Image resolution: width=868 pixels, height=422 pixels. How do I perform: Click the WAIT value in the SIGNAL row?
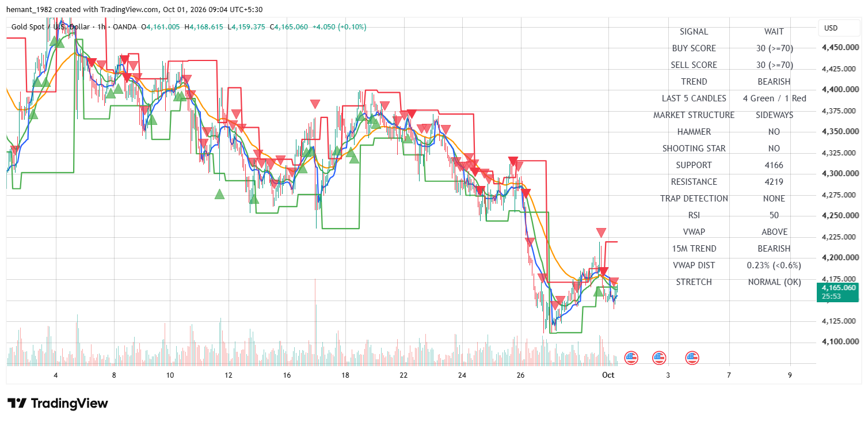point(774,32)
